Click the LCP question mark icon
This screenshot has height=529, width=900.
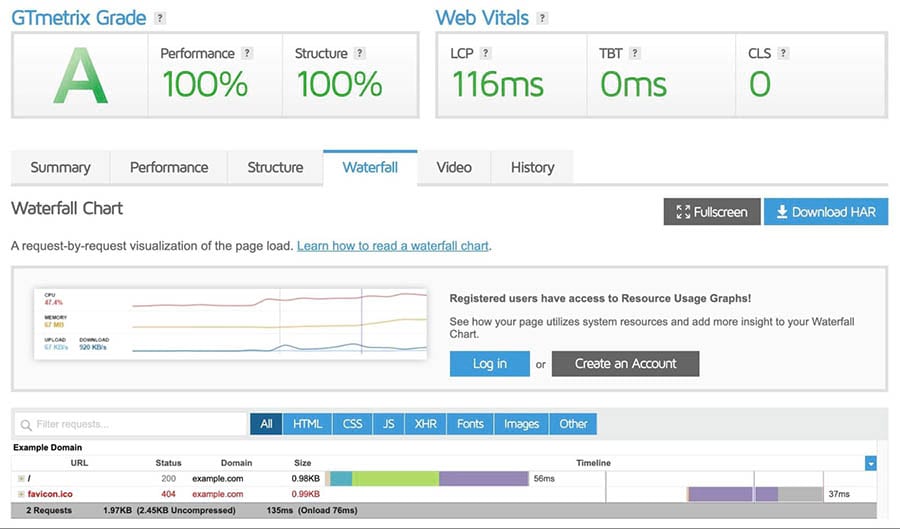[x=485, y=54]
